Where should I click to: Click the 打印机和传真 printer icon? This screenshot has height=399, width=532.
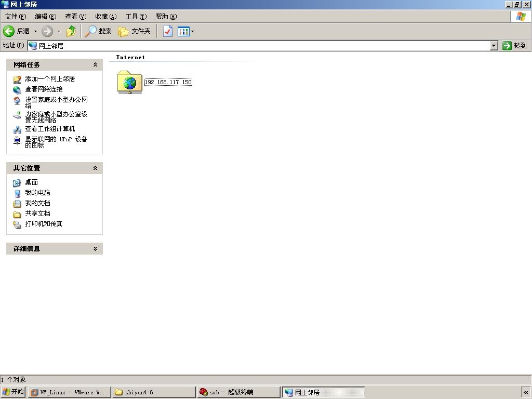pyautogui.click(x=17, y=224)
